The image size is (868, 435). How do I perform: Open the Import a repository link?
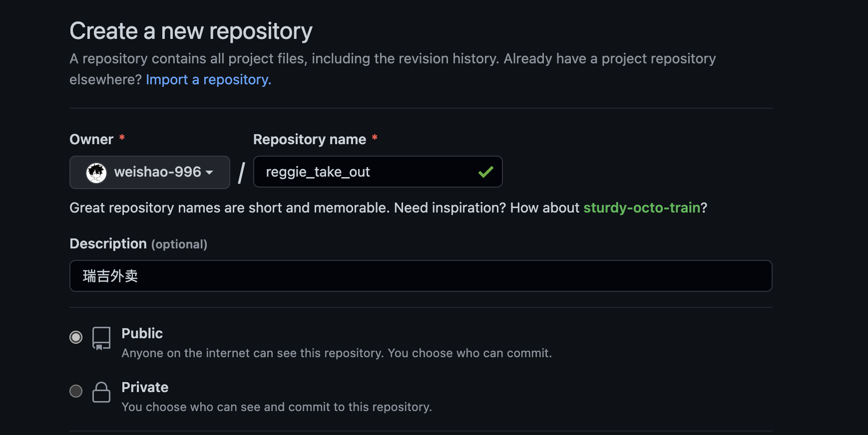click(x=208, y=80)
